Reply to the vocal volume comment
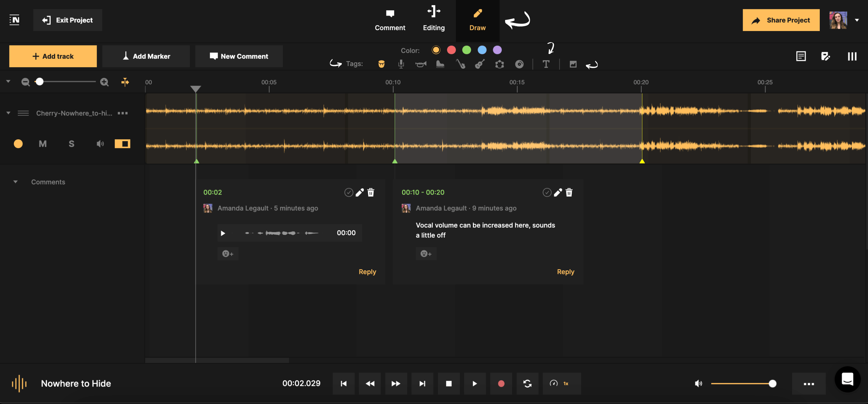This screenshot has width=868, height=404. (x=565, y=272)
